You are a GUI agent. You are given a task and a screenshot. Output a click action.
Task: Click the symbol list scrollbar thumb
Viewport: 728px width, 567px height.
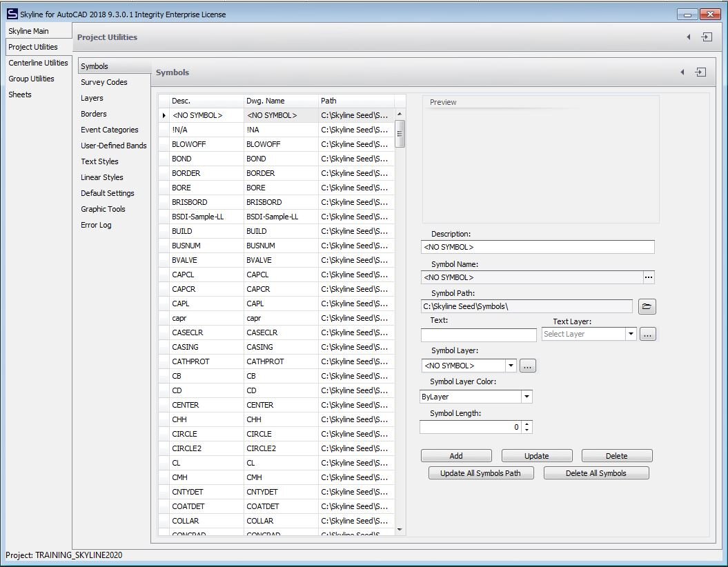[x=400, y=134]
